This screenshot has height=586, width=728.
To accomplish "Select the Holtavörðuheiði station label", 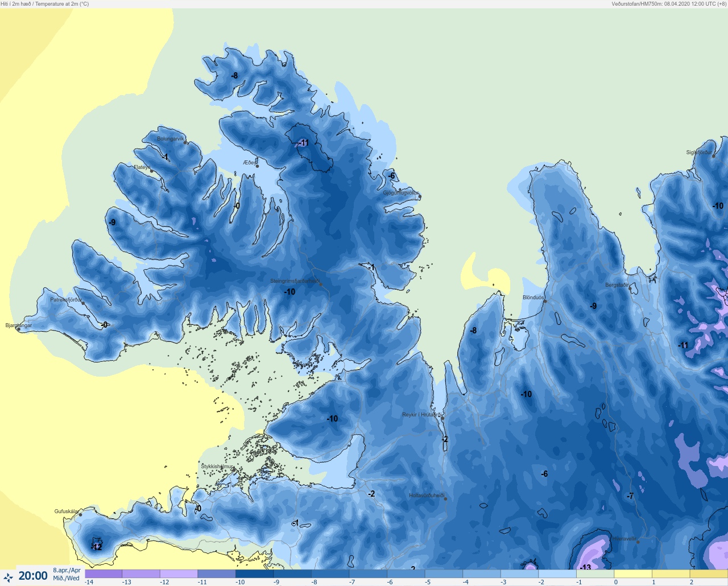I will pos(427,496).
